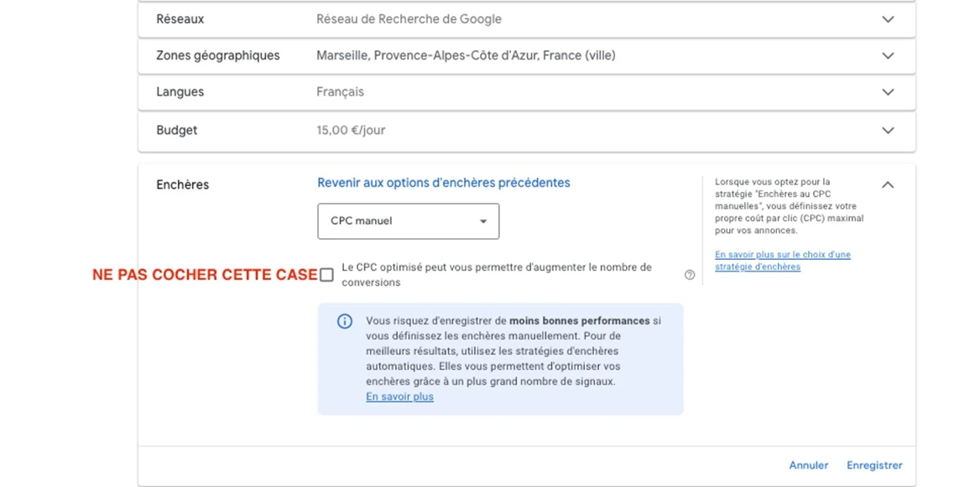This screenshot has height=487, width=980.
Task: Open link about choosing stratégie d'enchères
Action: (783, 261)
